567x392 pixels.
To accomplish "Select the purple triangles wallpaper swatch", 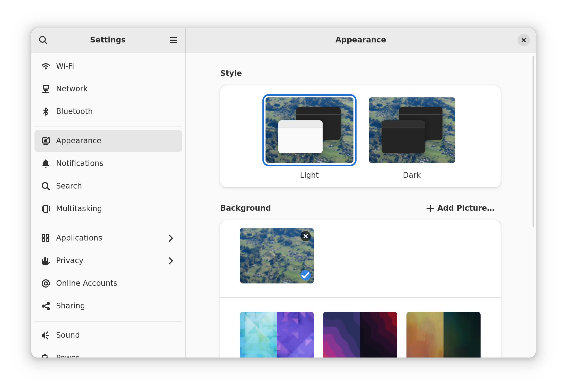I will (295, 335).
